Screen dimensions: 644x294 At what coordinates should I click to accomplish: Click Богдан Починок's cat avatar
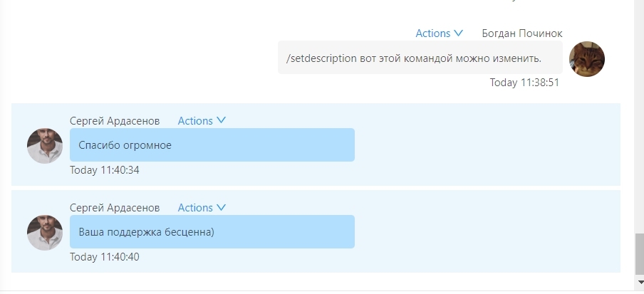click(x=587, y=59)
